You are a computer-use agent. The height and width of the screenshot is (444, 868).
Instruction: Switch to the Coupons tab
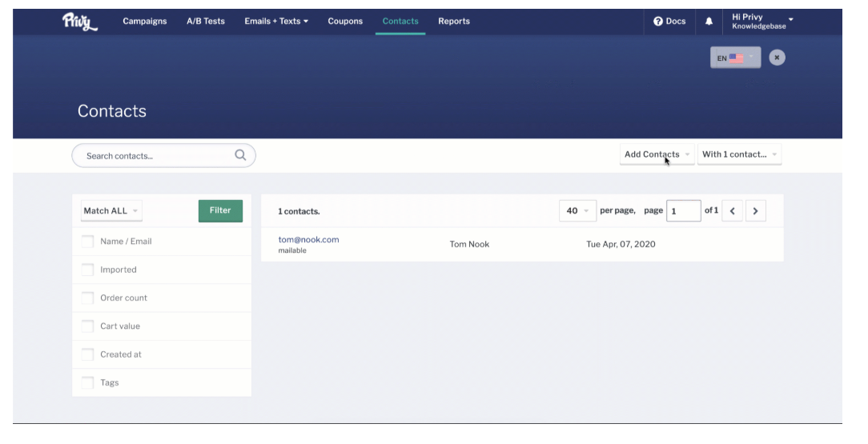pos(345,22)
